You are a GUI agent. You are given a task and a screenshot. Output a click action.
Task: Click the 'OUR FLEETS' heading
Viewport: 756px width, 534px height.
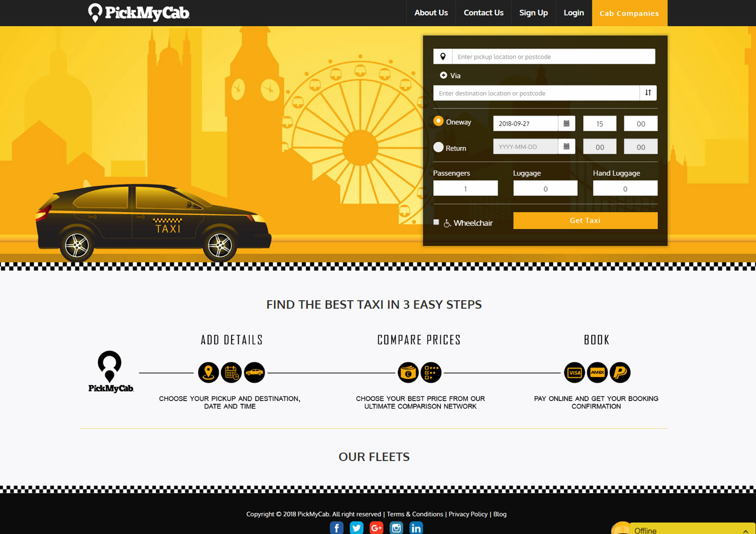coord(374,457)
